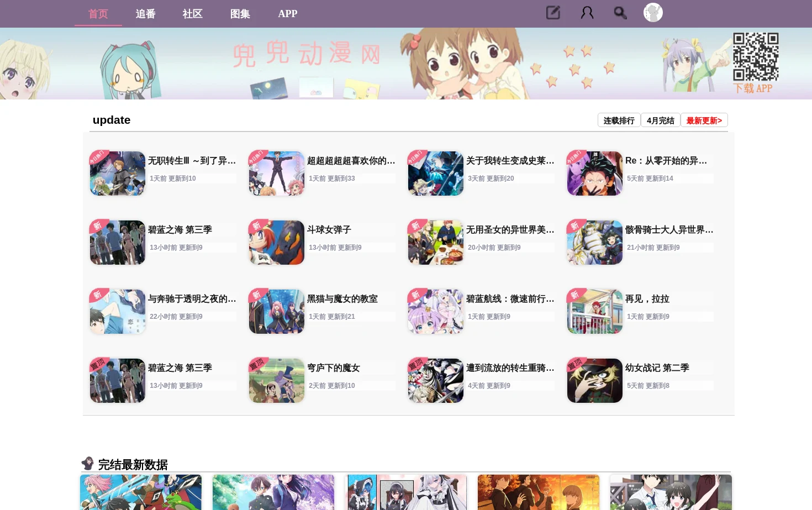
Task: Click title 无用圣女的异世界美...
Action: (510, 230)
